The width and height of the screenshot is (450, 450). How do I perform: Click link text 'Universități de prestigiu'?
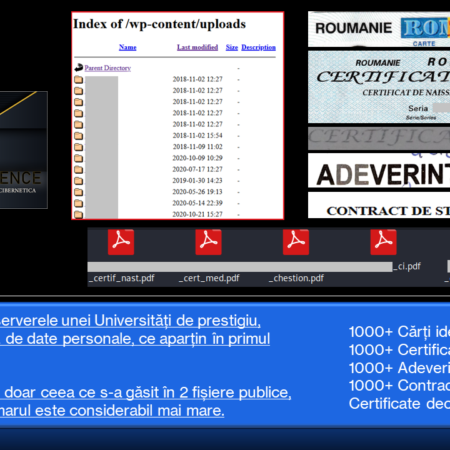[x=177, y=321]
